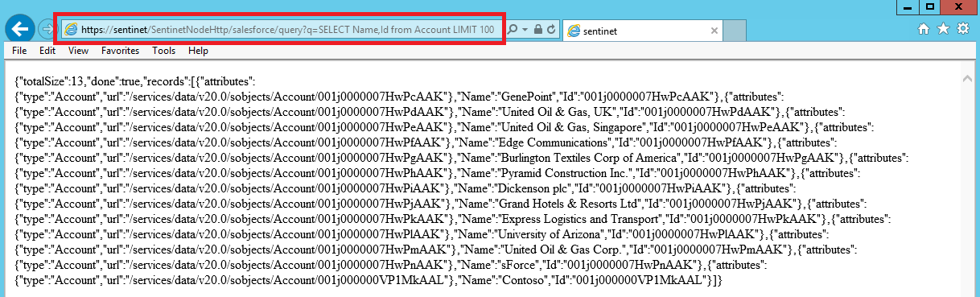
Task: Close the sentinet tab
Action: click(x=714, y=31)
